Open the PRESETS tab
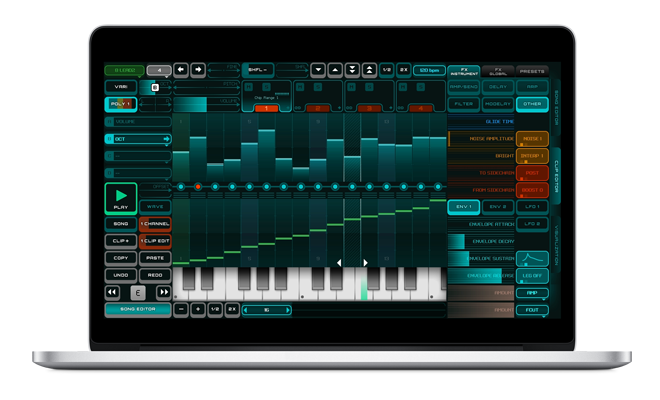 coord(532,71)
